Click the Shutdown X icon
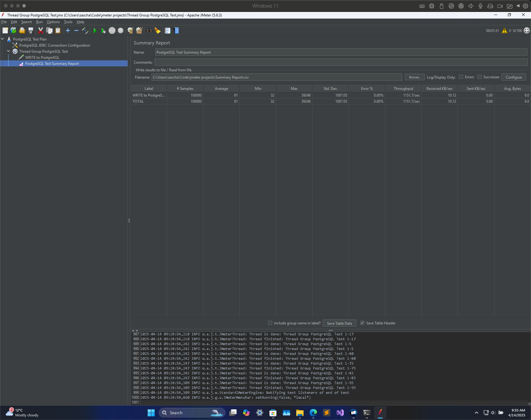 point(121,30)
